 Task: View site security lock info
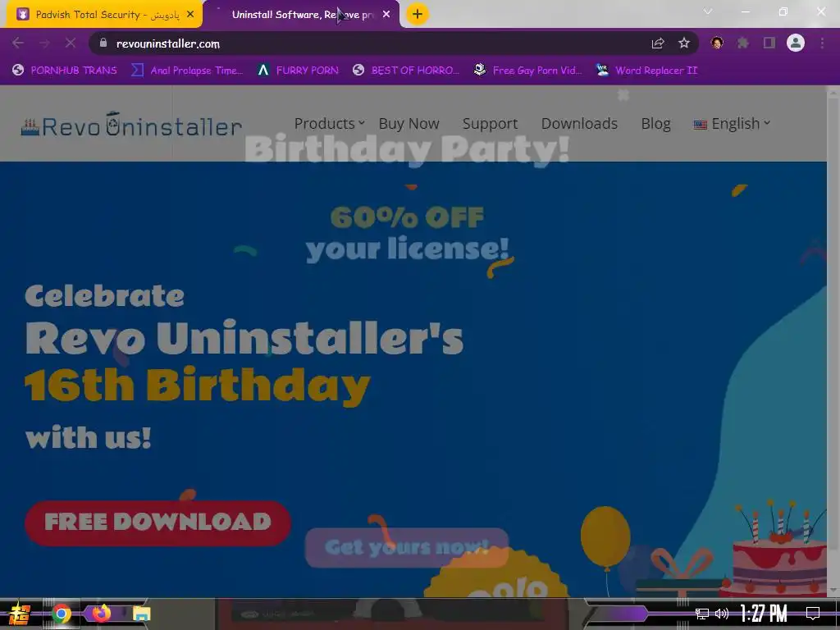pos(103,43)
